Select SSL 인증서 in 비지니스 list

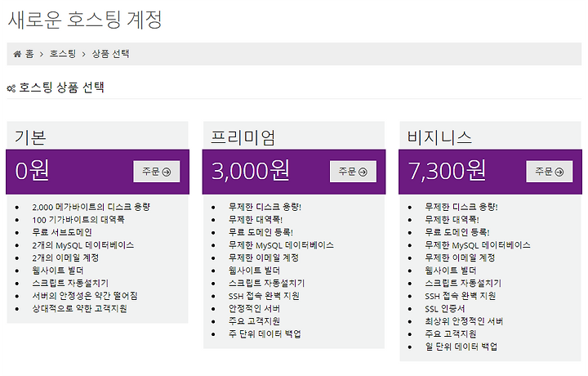click(445, 309)
